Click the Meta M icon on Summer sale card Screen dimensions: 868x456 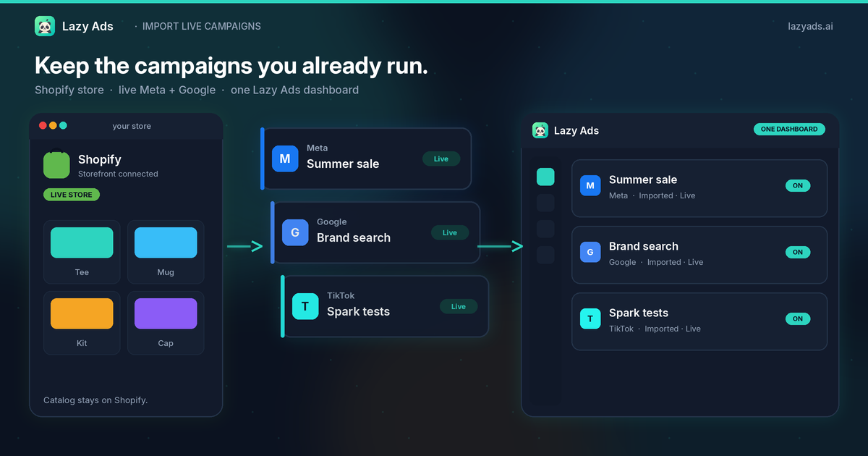click(x=285, y=159)
